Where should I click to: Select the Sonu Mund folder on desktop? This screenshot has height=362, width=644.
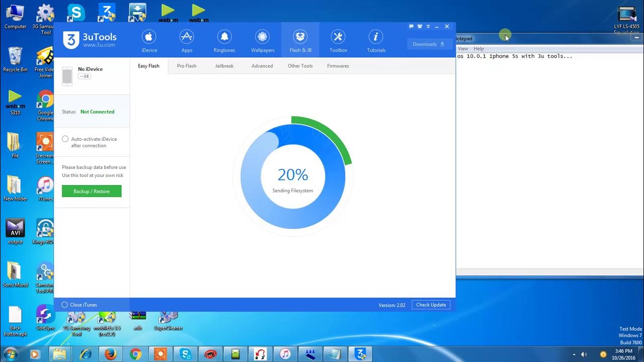15,275
